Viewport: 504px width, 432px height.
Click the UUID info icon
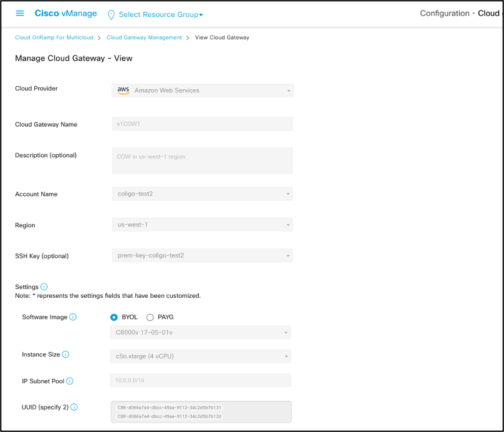pos(74,408)
